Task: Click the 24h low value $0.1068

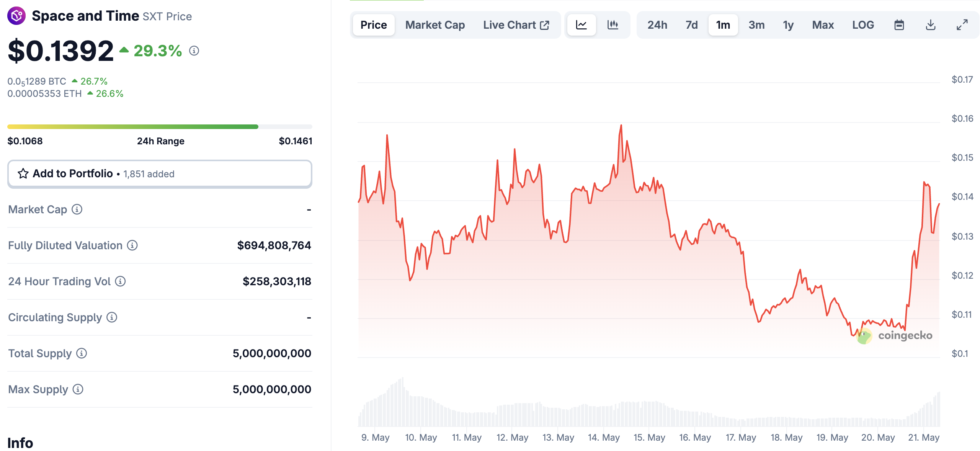Action: click(x=25, y=141)
